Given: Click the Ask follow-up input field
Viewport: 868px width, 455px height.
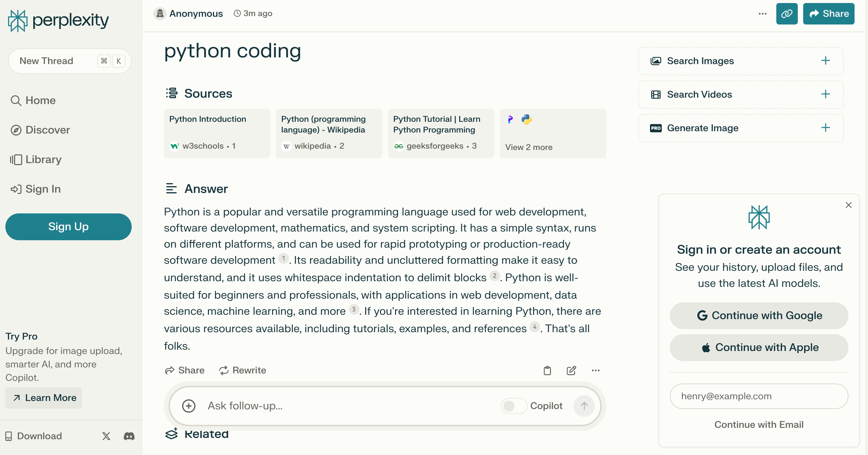Looking at the screenshot, I should pos(350,406).
